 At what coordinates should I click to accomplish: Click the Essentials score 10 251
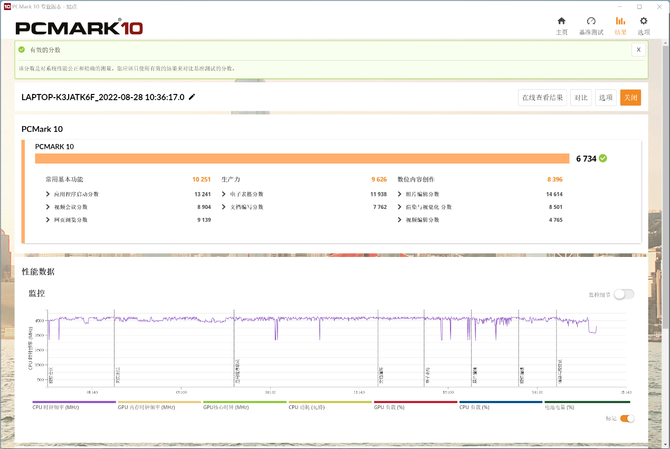201,179
